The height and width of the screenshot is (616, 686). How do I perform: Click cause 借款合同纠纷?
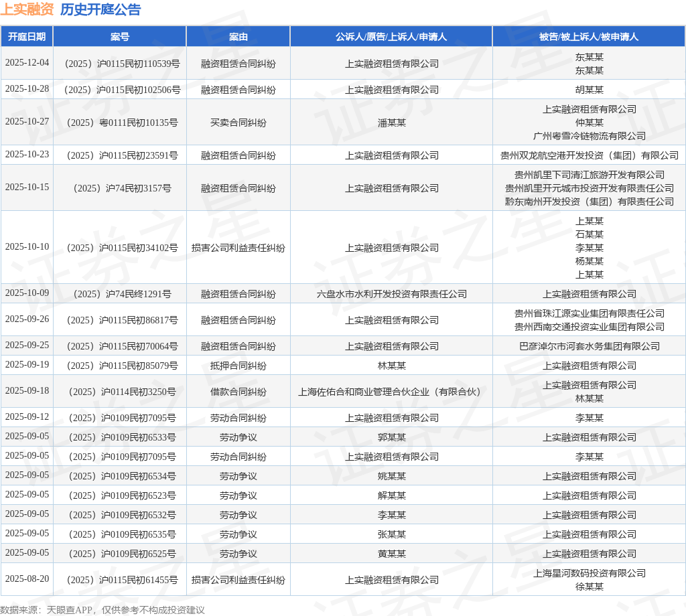[238, 392]
